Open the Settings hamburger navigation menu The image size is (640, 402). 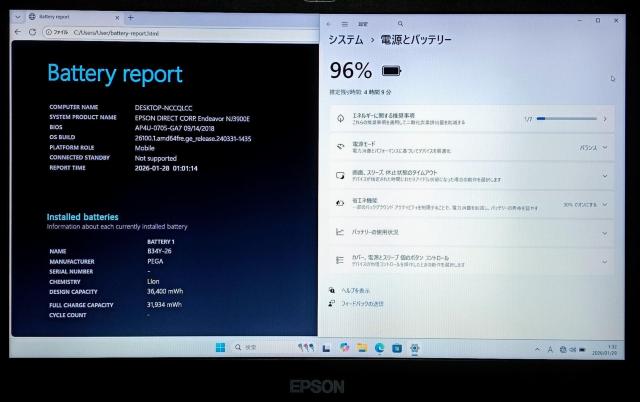coord(346,20)
